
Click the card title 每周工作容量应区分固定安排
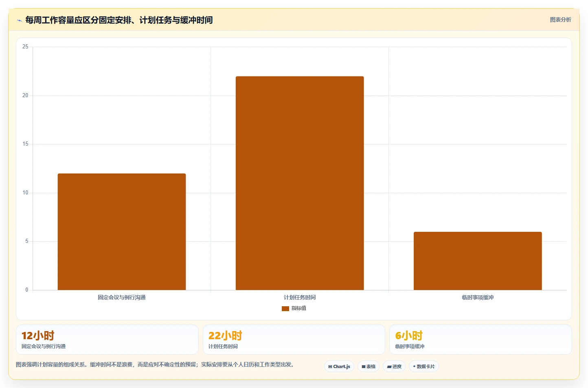tap(119, 20)
